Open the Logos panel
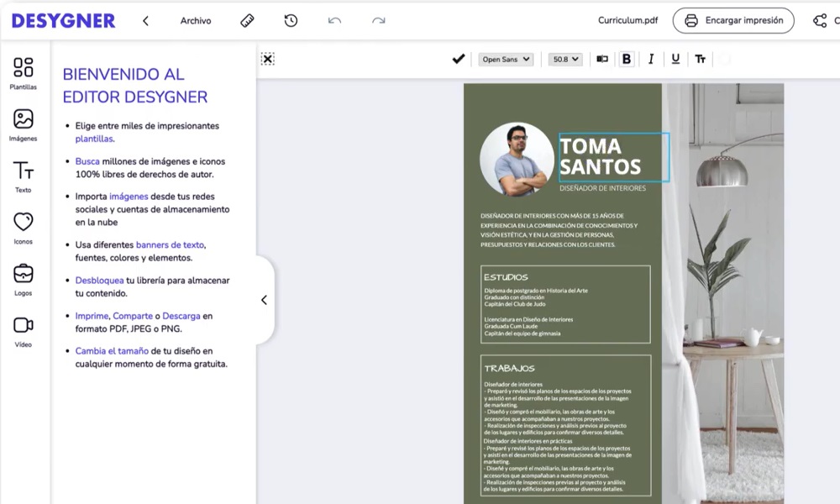840x504 pixels. [x=23, y=276]
